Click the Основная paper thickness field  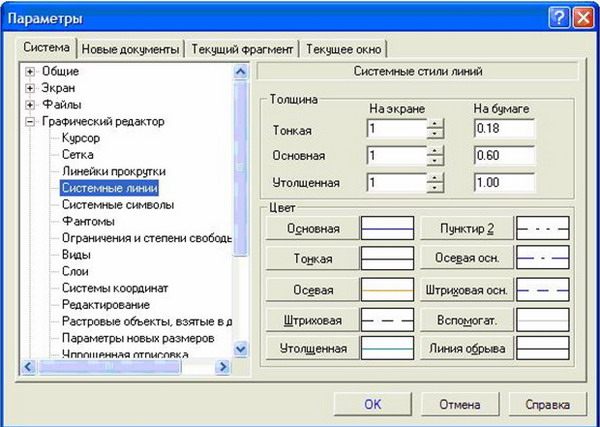[503, 156]
